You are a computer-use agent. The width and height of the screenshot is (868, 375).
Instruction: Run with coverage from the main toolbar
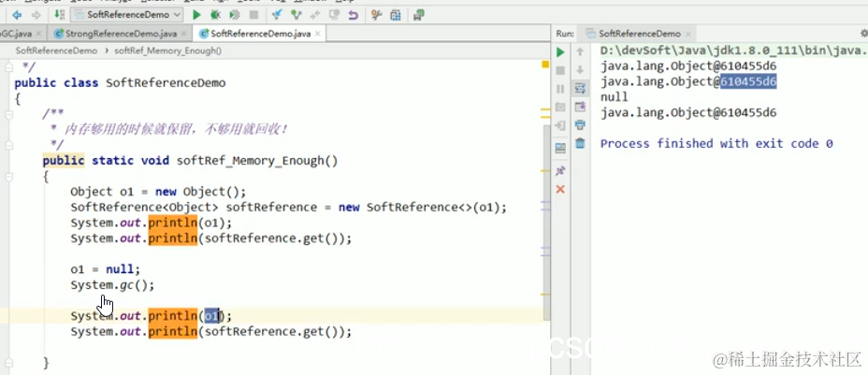click(x=235, y=15)
